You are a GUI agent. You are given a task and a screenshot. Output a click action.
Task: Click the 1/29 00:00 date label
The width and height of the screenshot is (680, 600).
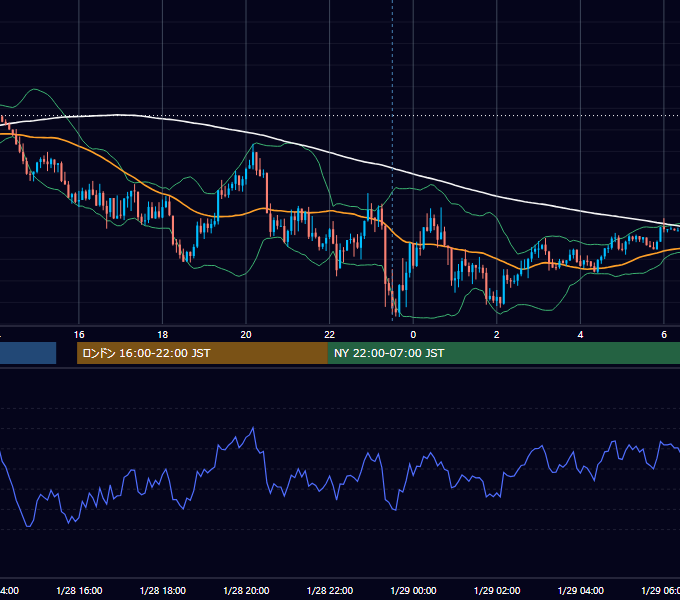[413, 590]
